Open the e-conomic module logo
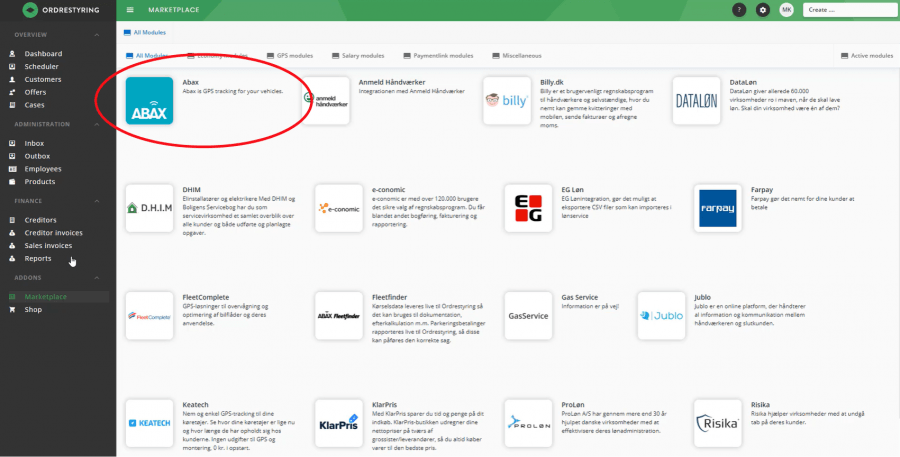Viewport: 900px width, 457px height. [x=339, y=208]
